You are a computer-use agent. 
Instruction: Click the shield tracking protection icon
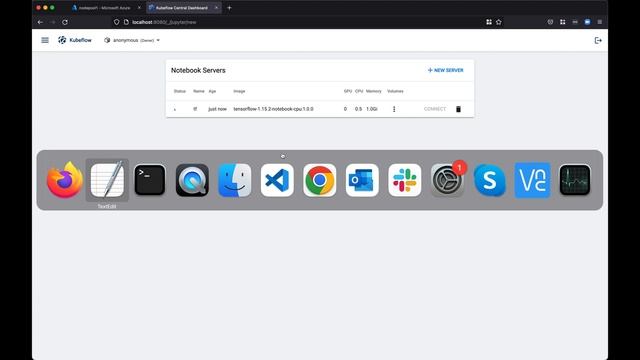coord(116,22)
